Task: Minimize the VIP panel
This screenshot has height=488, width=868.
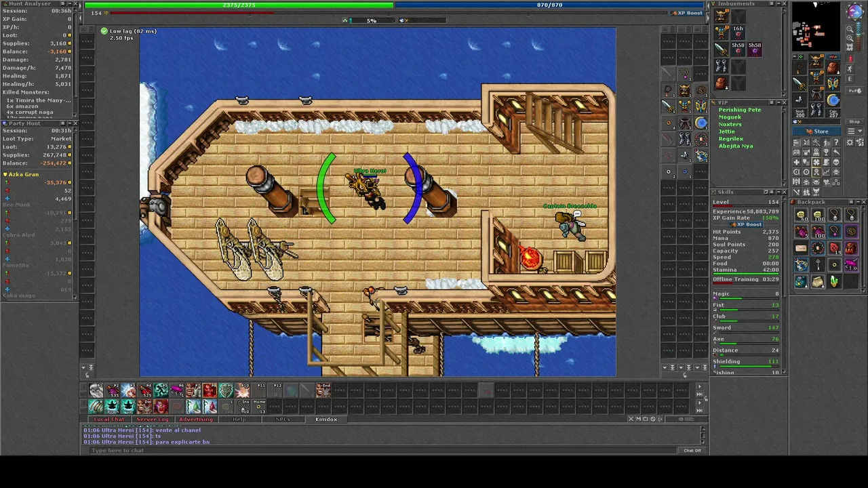Action: (777, 103)
